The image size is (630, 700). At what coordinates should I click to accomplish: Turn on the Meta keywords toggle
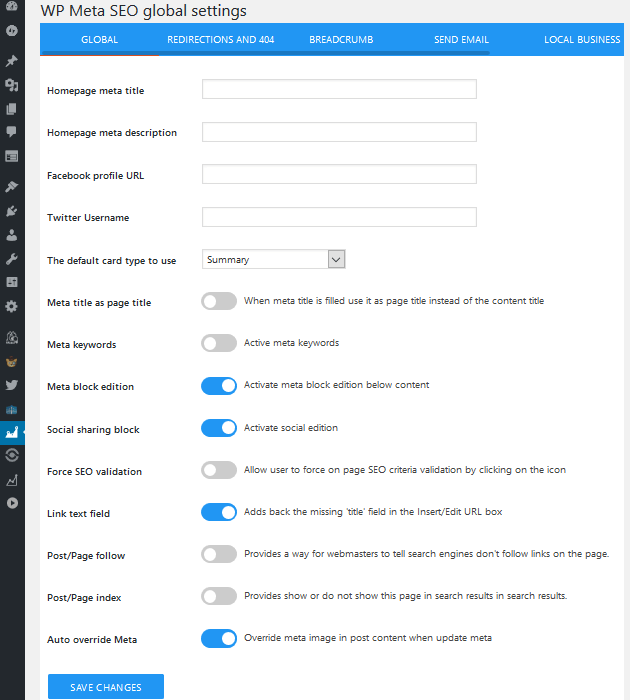point(219,343)
